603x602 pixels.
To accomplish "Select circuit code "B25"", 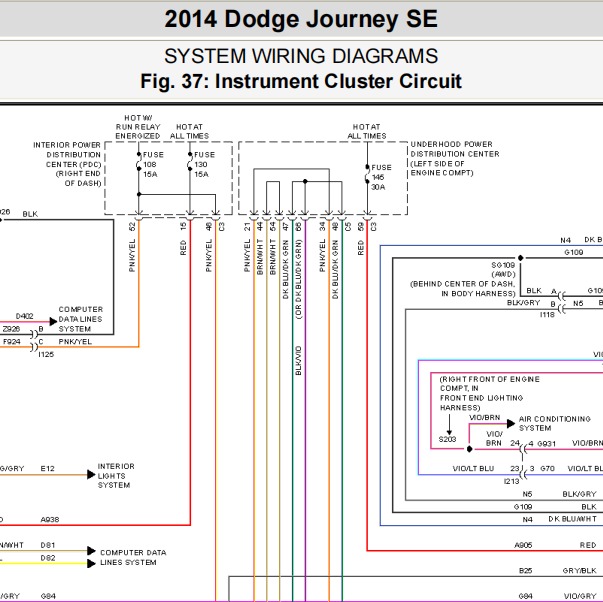I will [x=525, y=570].
